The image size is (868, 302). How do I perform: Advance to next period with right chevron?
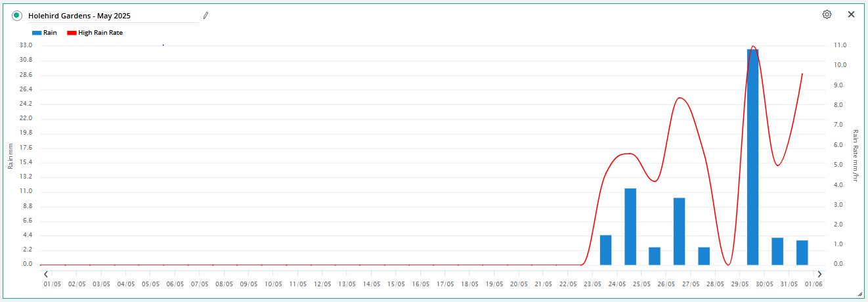coord(819,274)
